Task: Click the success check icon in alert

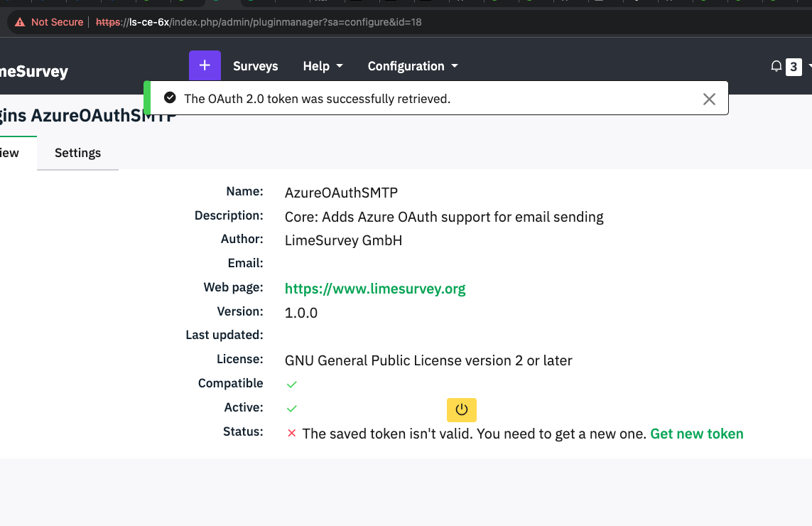Action: point(169,98)
